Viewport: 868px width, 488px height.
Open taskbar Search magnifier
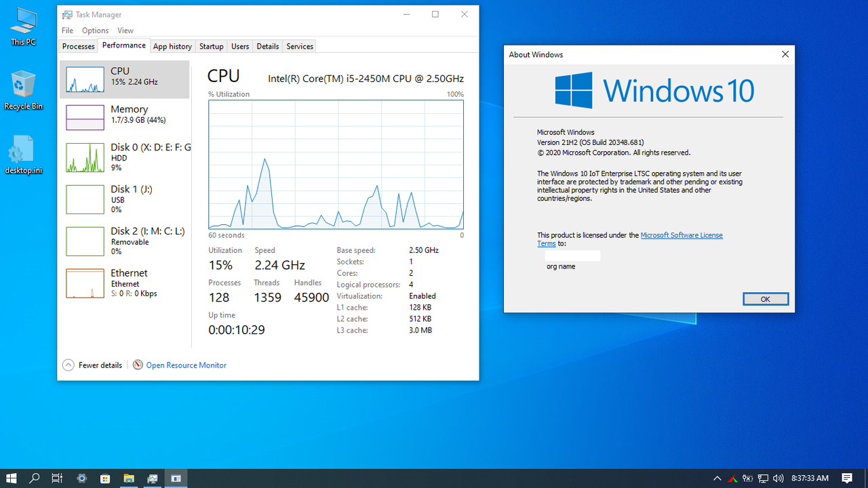click(x=34, y=479)
